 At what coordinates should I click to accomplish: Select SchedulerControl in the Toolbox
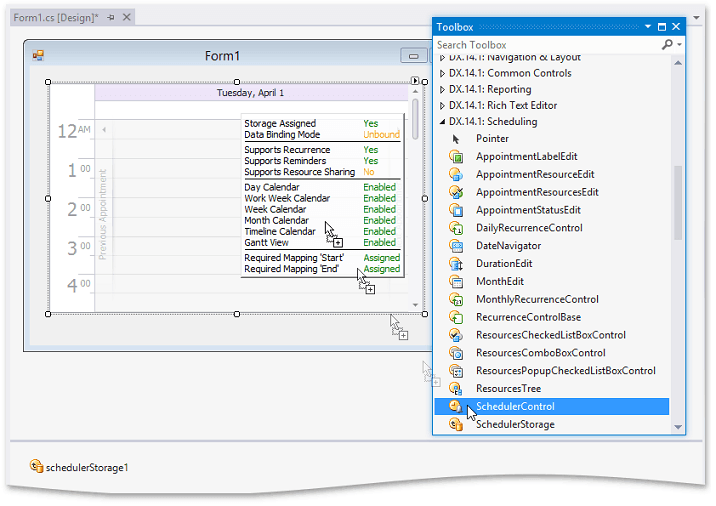(552, 406)
